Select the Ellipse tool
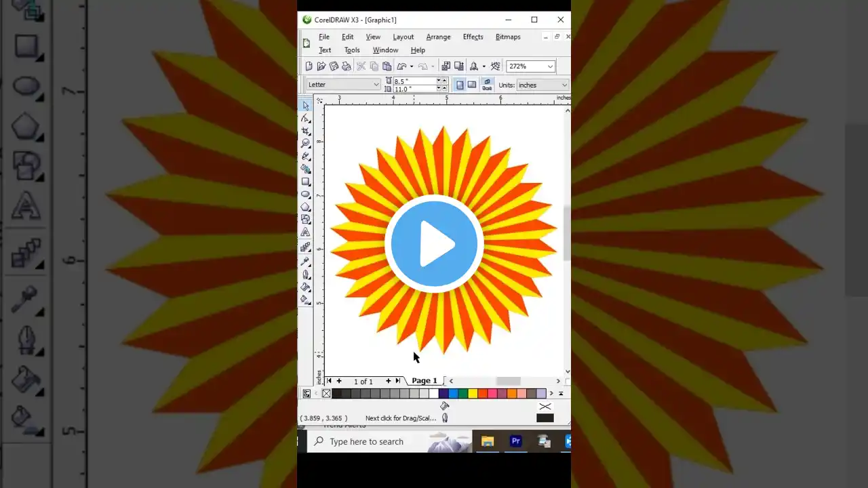 (306, 194)
